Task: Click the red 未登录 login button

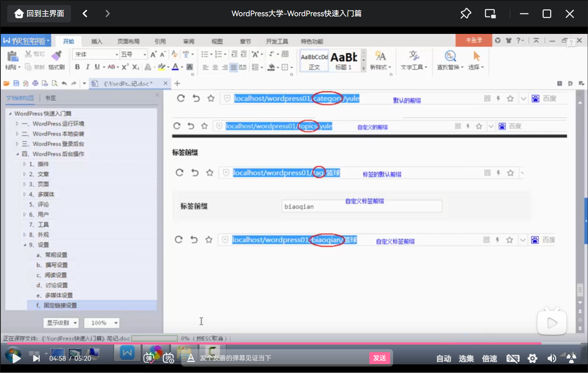Action: pyautogui.click(x=474, y=40)
